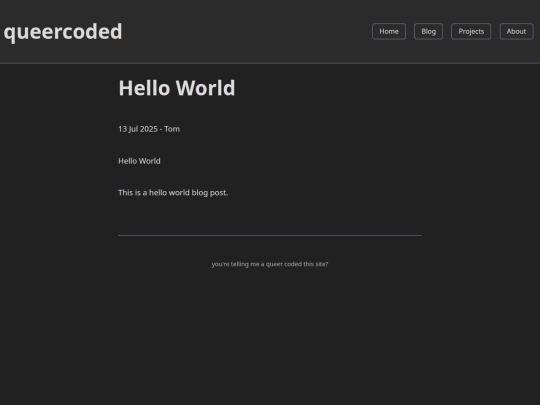
Task: Click the word 'coded' in the footer text
Action: 293,264
